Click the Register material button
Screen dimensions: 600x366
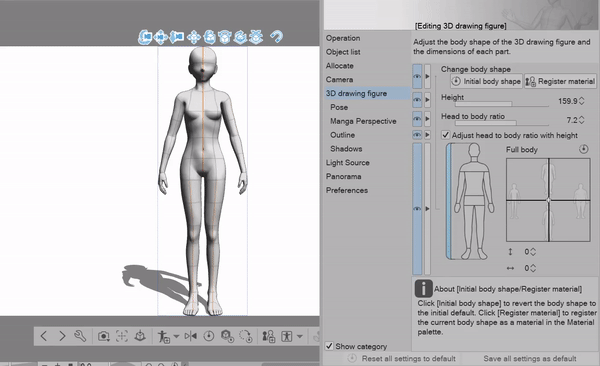(x=561, y=81)
